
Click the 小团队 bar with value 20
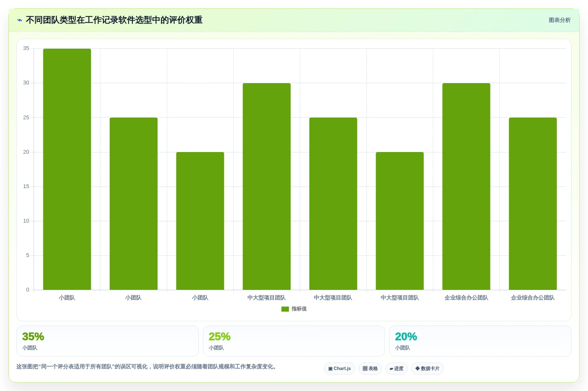[200, 221]
